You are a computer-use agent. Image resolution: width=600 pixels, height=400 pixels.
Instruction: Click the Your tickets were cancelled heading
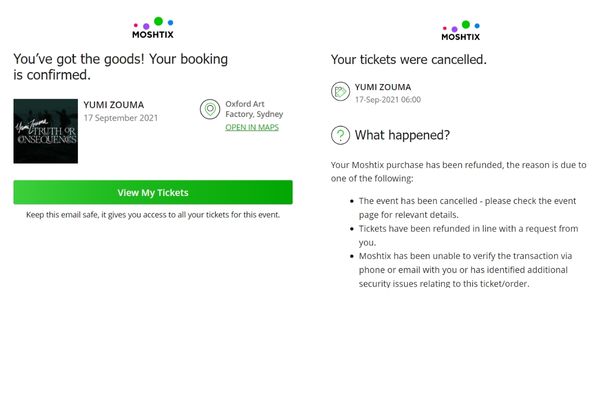click(409, 60)
